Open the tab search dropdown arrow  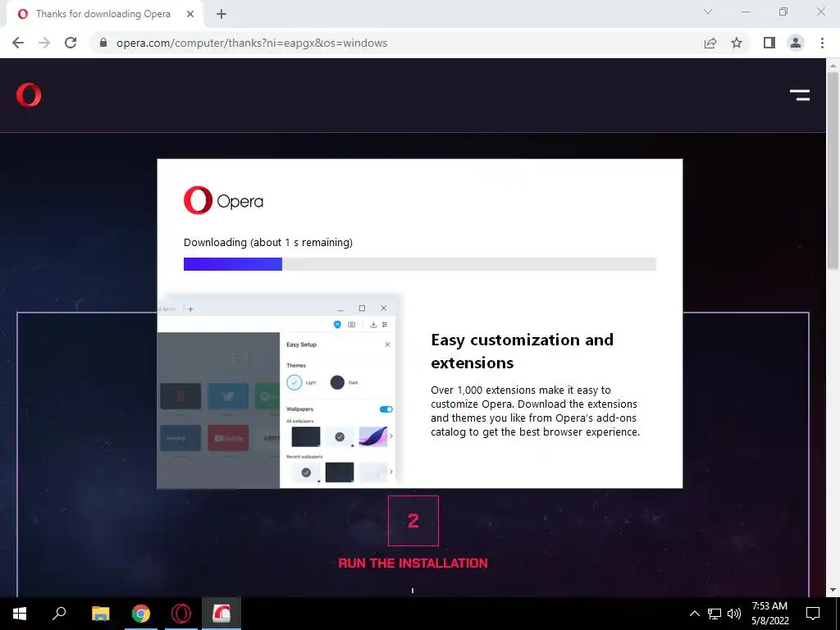pyautogui.click(x=708, y=11)
